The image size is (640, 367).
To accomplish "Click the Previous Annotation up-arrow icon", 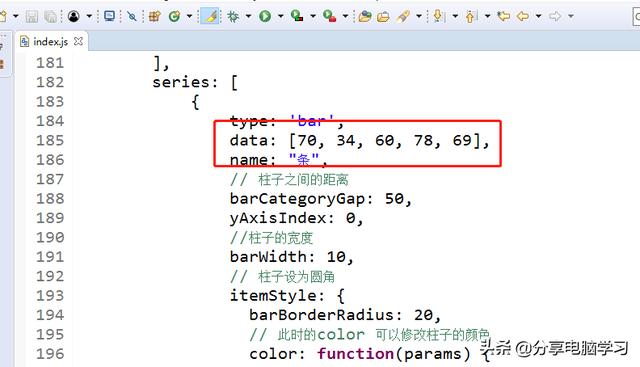I will (471, 16).
